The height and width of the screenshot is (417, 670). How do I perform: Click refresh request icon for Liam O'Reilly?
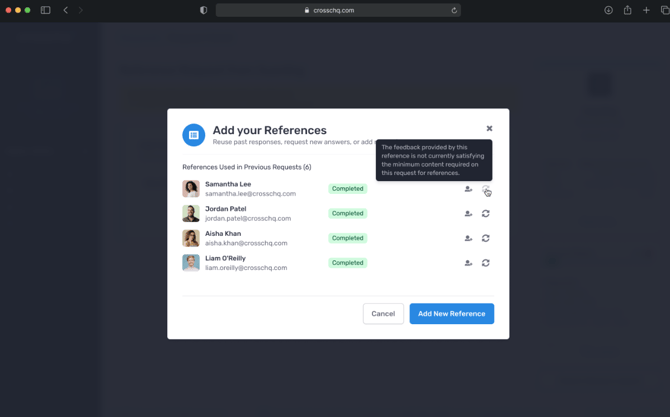486,263
